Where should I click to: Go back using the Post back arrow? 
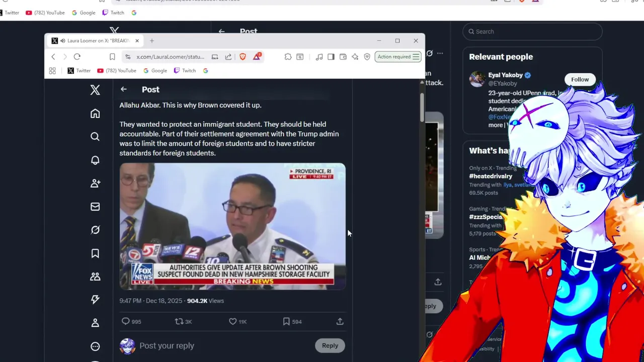click(x=124, y=89)
